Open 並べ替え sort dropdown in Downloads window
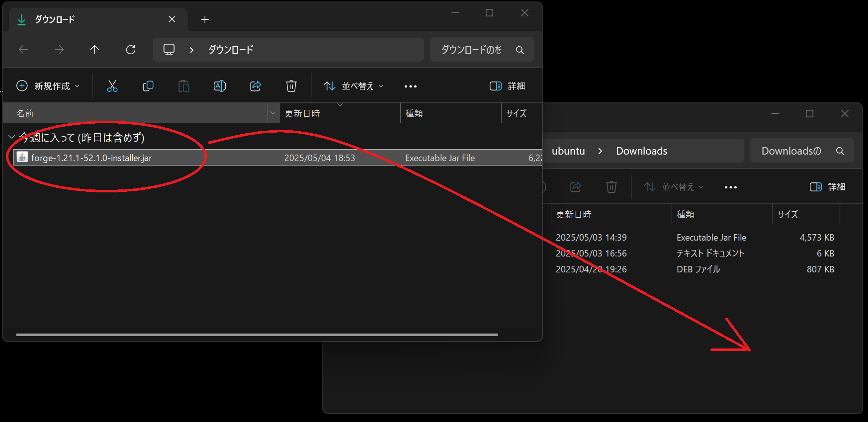The image size is (868, 422). click(x=674, y=187)
